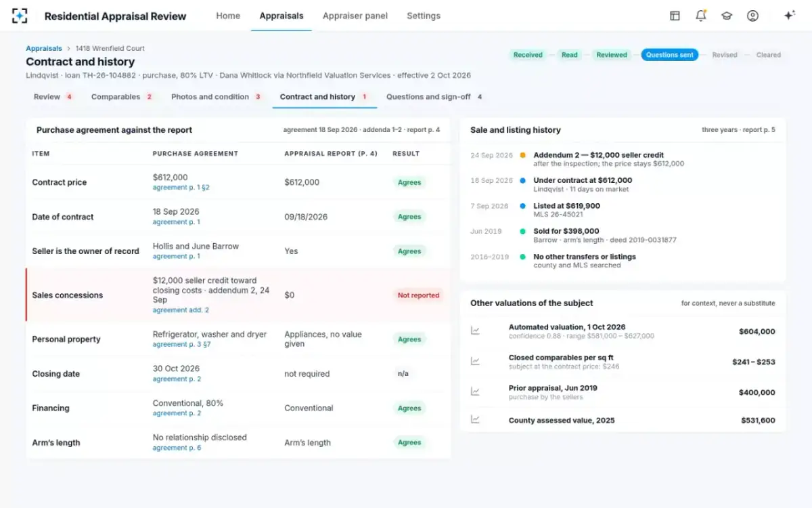
Task: Select the Sales concessions row label
Action: tap(68, 295)
